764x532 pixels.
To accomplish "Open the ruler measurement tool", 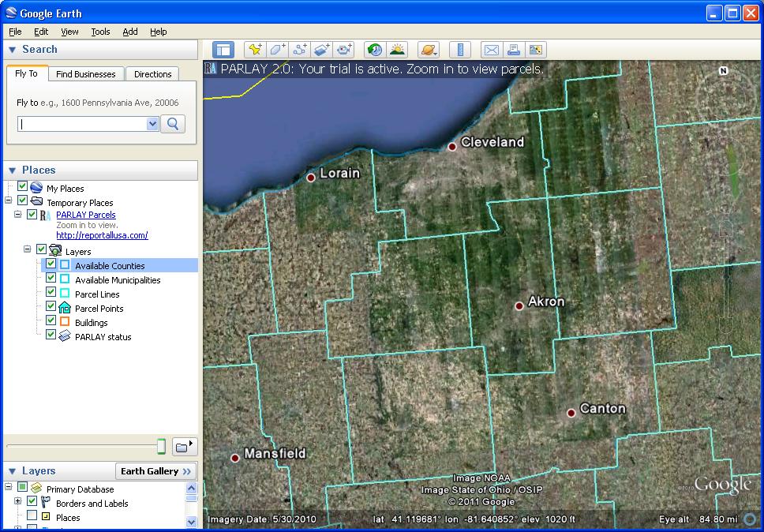I will (x=460, y=50).
